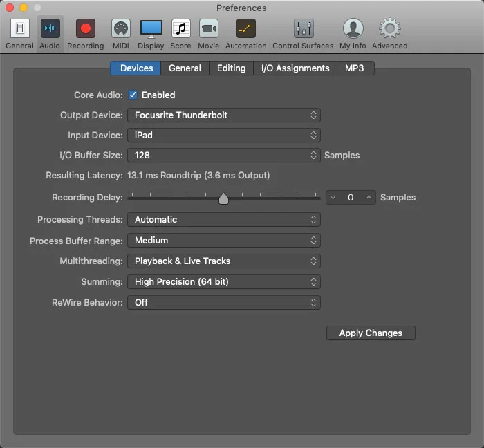Increase Recording Delay with up arrow

[x=369, y=198]
